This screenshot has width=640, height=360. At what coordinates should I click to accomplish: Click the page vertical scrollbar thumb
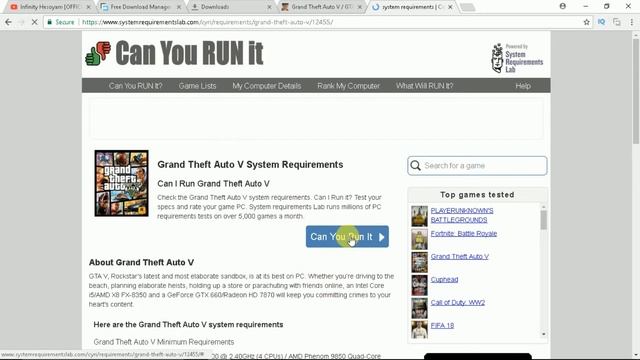[636, 91]
